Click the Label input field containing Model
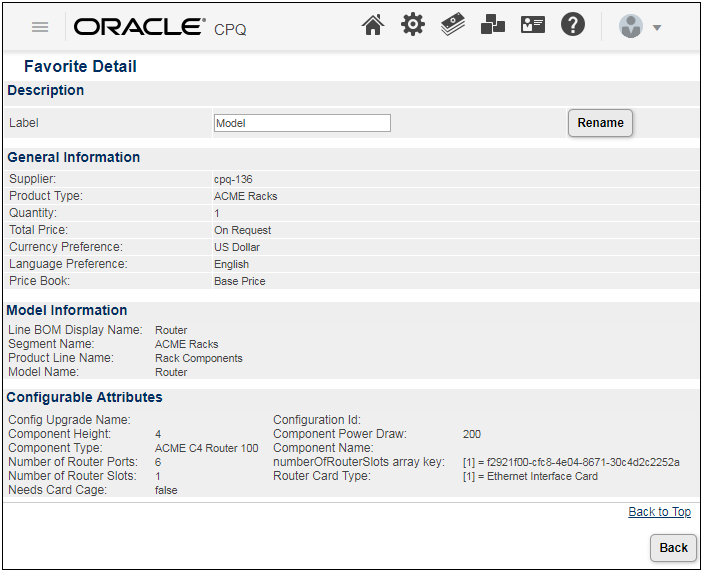This screenshot has height=572, width=703. coord(302,123)
